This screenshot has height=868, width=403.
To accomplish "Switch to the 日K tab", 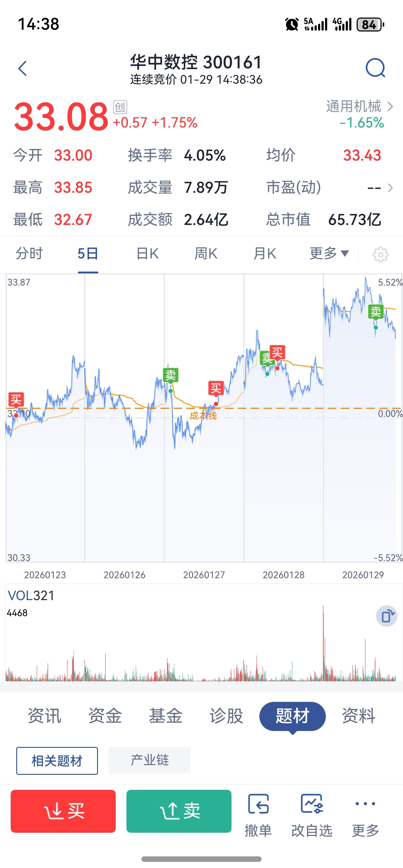I will (147, 253).
